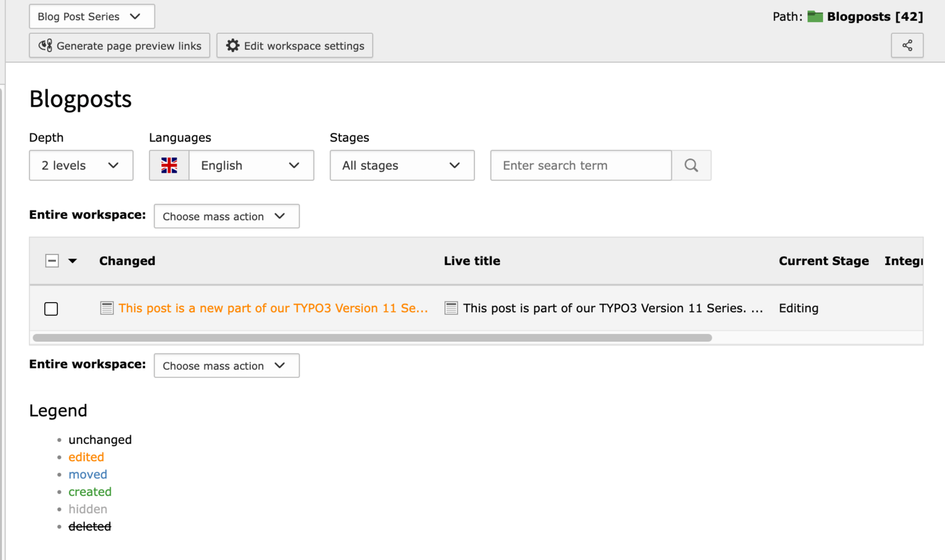Viewport: 945px width, 560px height.
Task: Check the select-all checkbox in the table header
Action: click(x=51, y=261)
